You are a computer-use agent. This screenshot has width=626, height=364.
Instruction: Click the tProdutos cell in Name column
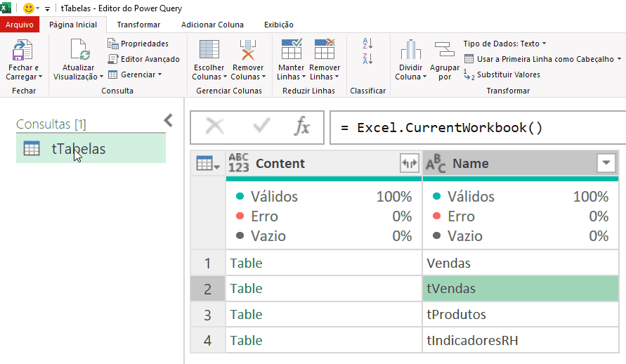[520, 315]
